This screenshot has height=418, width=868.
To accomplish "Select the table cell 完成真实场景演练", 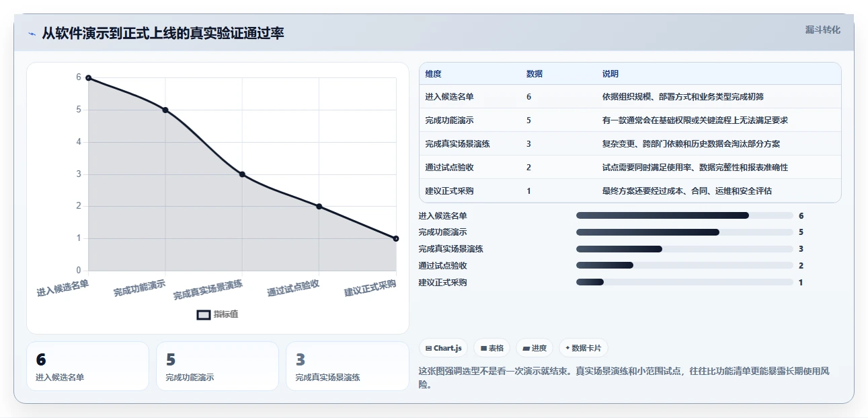I will pos(458,144).
